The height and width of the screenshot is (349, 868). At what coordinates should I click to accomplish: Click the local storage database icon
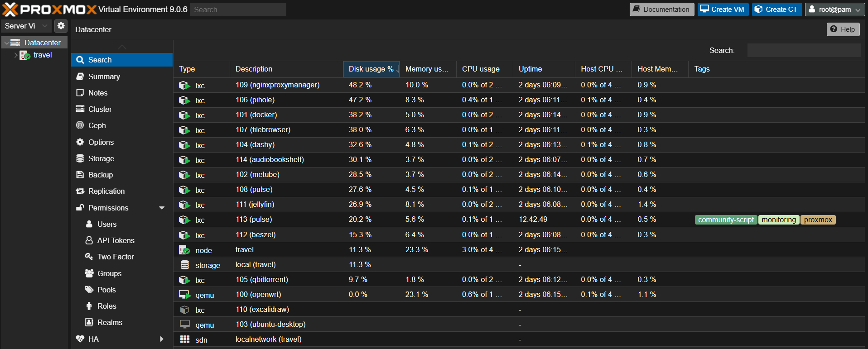point(184,265)
